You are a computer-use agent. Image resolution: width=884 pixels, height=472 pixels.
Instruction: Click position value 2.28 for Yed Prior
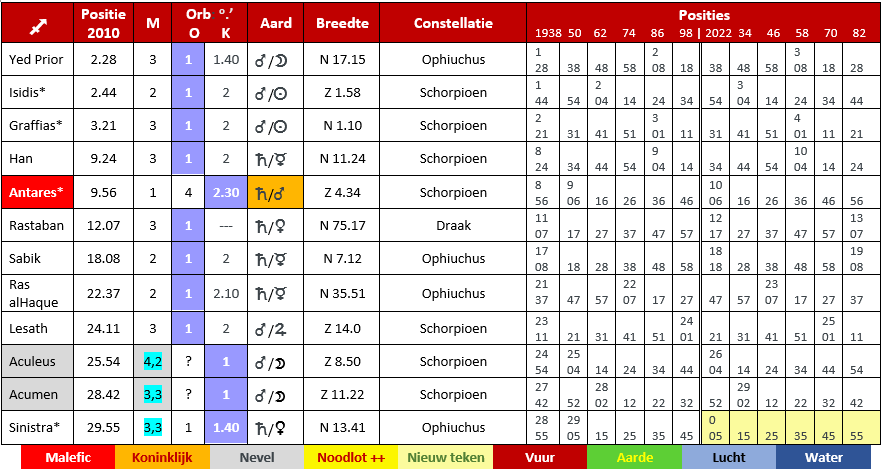tap(103, 60)
